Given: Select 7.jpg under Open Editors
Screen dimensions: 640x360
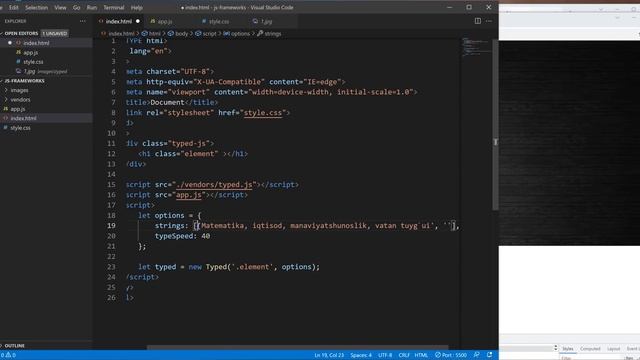Looking at the screenshot, I should click(x=29, y=71).
